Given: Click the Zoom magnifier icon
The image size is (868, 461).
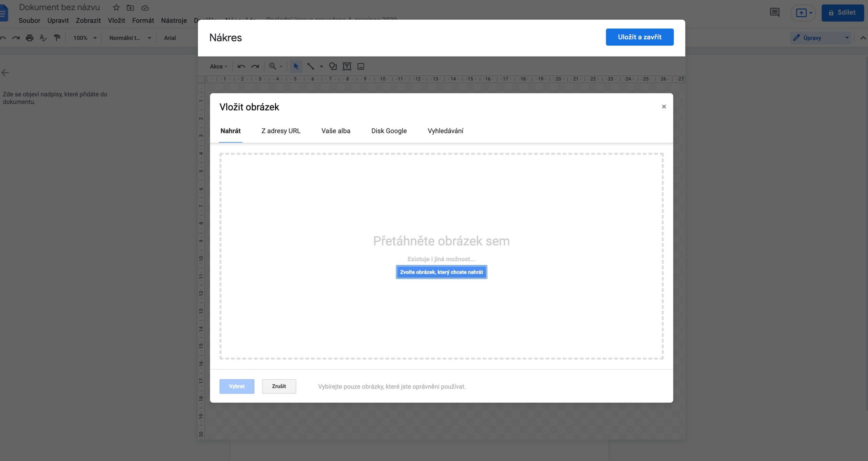Looking at the screenshot, I should tap(273, 66).
